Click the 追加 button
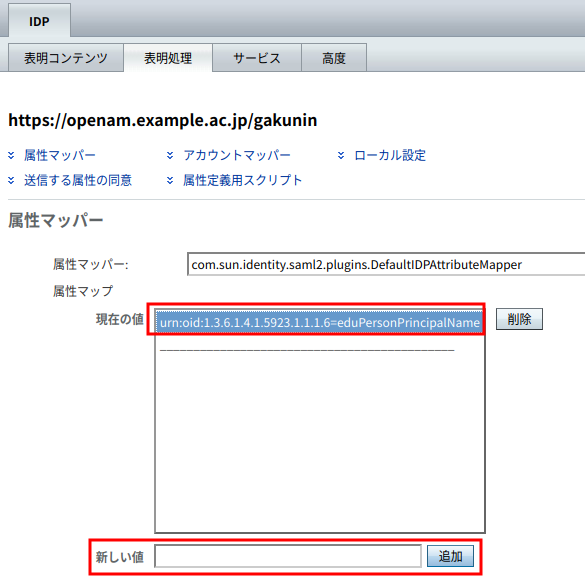The image size is (585, 588). pos(450,556)
